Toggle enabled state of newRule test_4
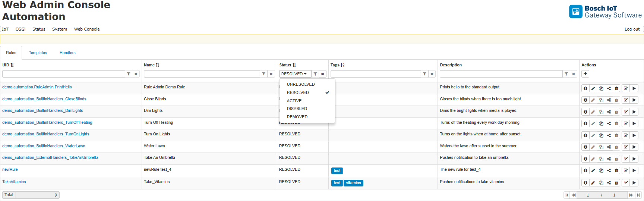644x201 pixels. tap(626, 170)
